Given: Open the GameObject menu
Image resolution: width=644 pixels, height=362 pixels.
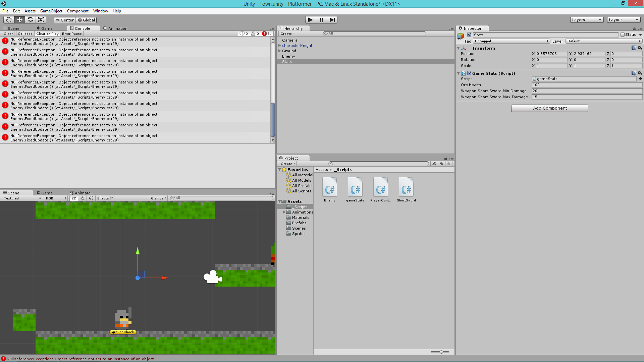Looking at the screenshot, I should (x=51, y=11).
